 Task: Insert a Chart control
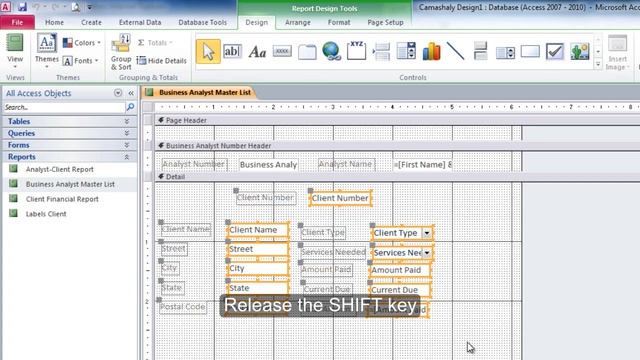click(431, 51)
